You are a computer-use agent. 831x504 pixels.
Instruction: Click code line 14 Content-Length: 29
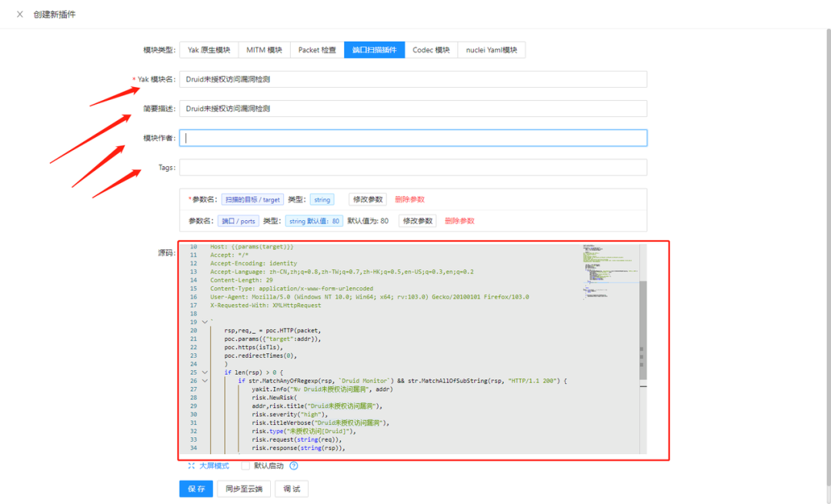(241, 280)
